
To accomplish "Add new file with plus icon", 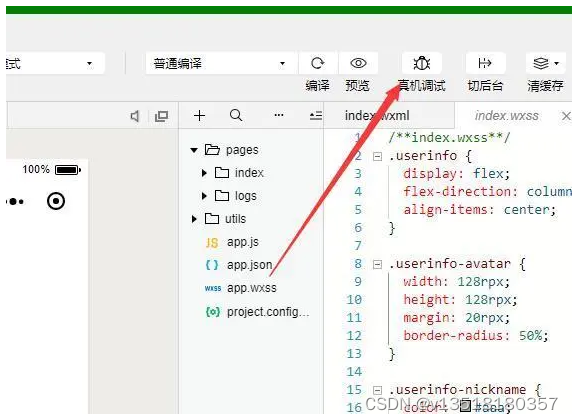I will 200,116.
